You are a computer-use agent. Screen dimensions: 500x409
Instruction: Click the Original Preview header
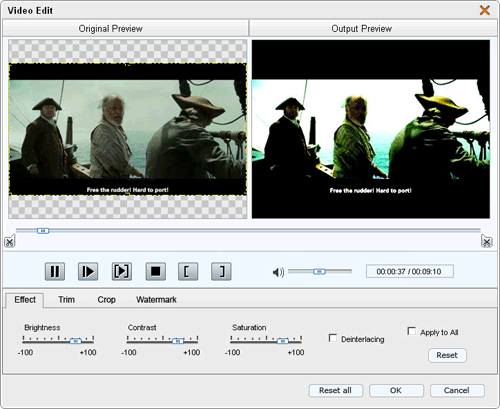(x=125, y=28)
